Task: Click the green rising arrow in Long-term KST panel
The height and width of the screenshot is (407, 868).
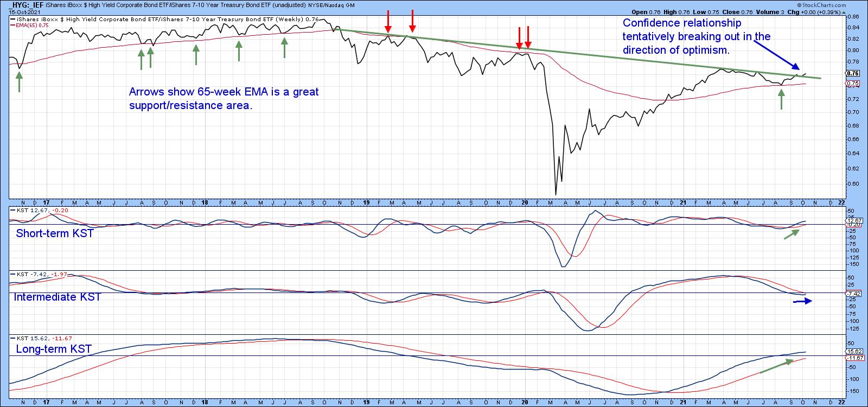Action: click(x=777, y=366)
